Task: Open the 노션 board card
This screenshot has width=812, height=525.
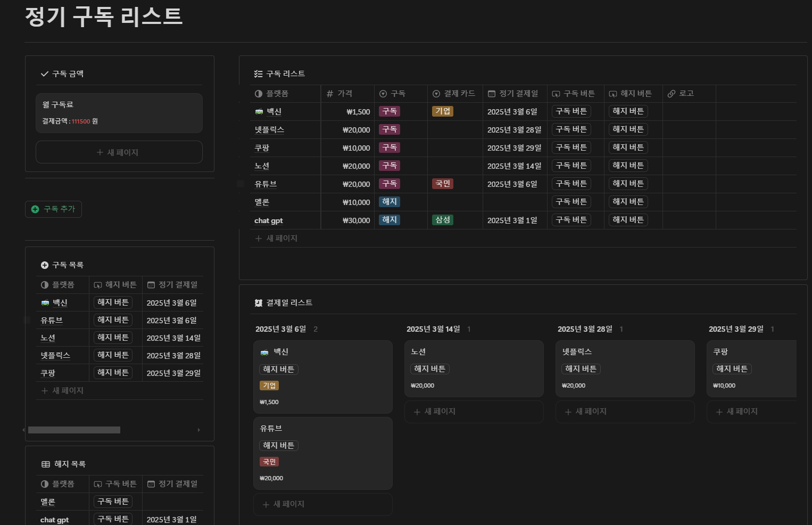Action: 474,368
